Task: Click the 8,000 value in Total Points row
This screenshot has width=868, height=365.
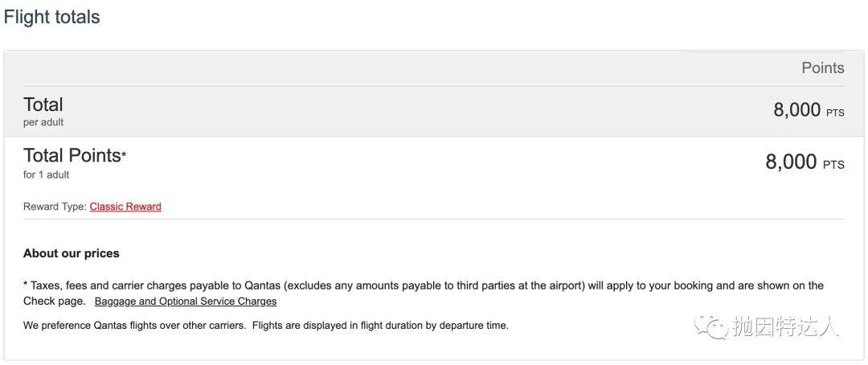Action: coord(791,162)
